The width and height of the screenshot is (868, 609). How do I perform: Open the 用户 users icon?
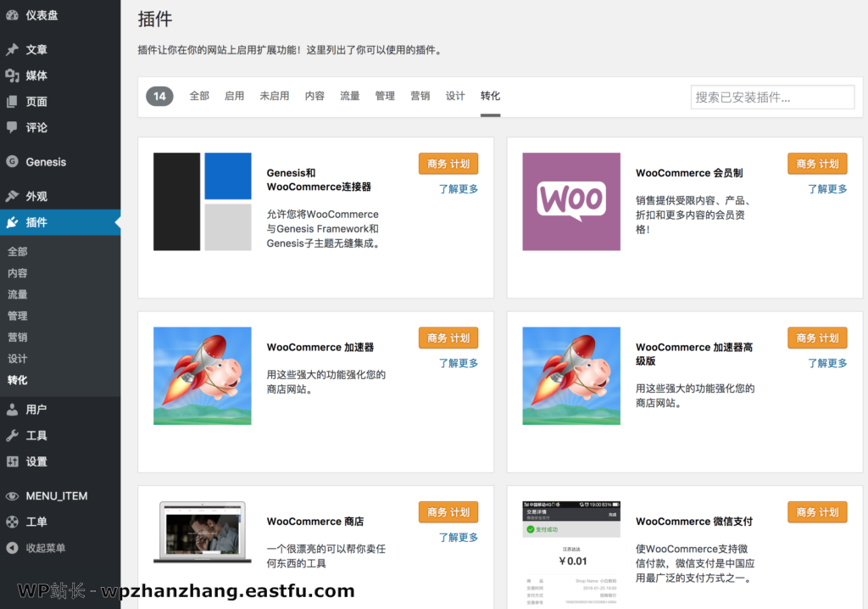[x=12, y=409]
